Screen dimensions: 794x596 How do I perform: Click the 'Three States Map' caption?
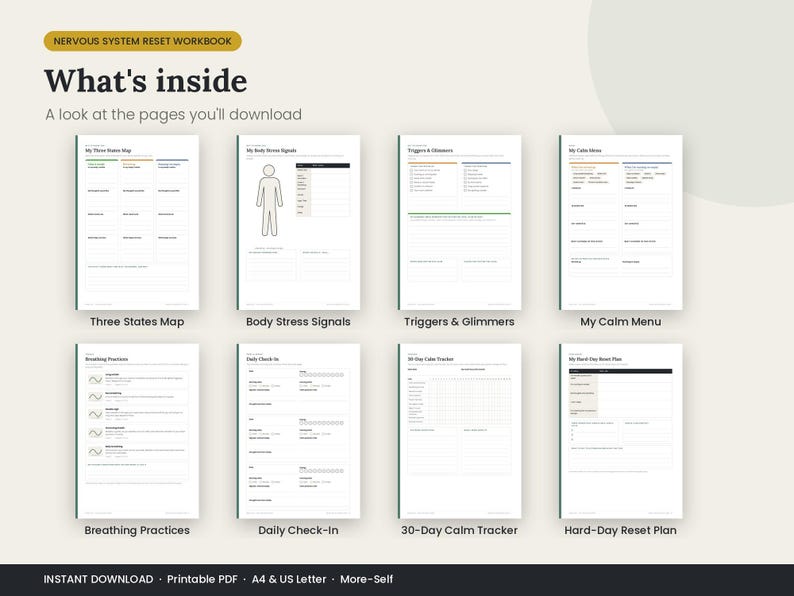[137, 322]
